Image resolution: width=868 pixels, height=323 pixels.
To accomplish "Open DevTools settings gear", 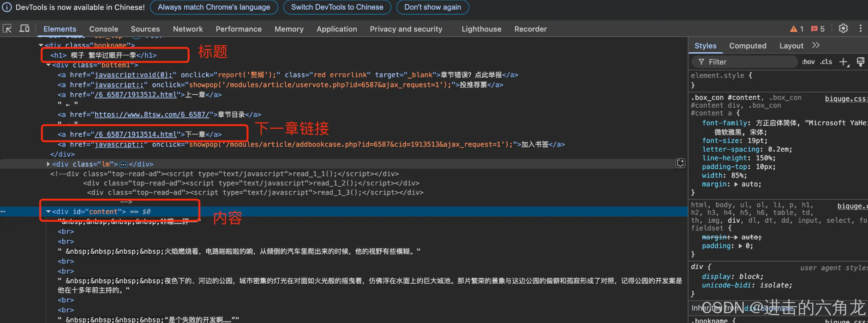I will 843,29.
